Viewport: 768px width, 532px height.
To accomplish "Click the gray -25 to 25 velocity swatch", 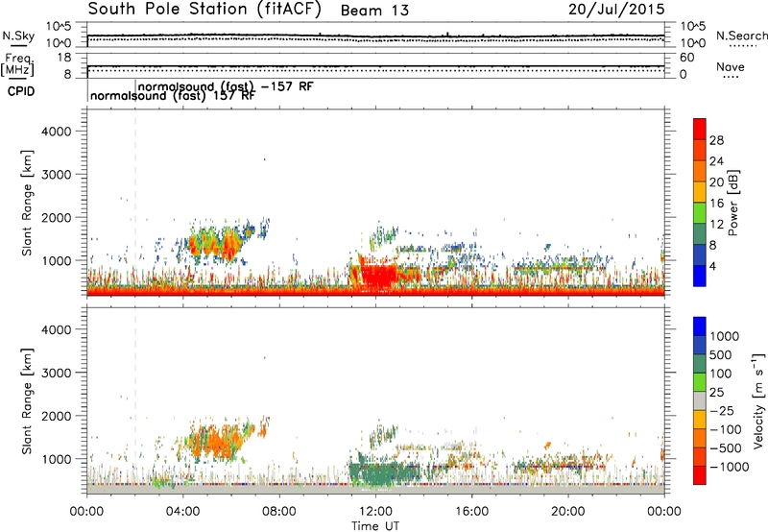I will pos(700,400).
